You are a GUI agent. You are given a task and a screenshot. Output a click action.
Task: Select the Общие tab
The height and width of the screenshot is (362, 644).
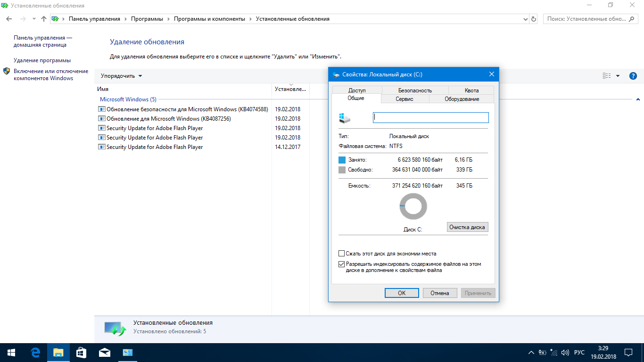point(356,99)
